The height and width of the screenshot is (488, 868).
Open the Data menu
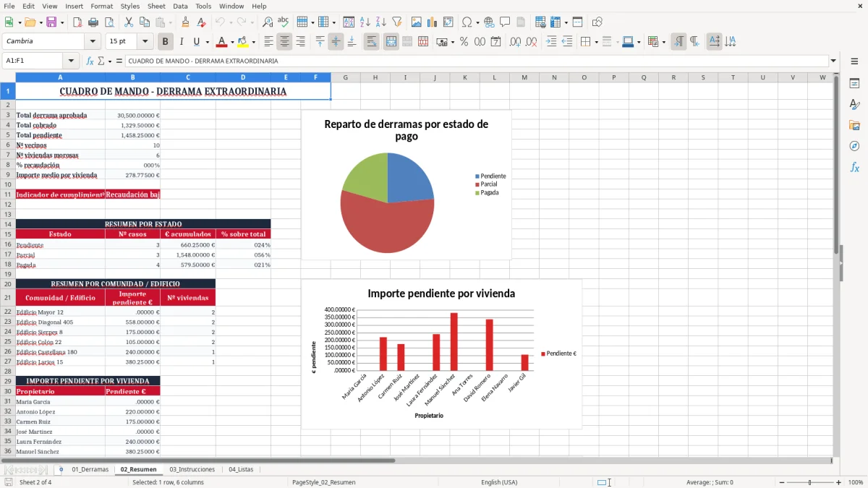[180, 6]
